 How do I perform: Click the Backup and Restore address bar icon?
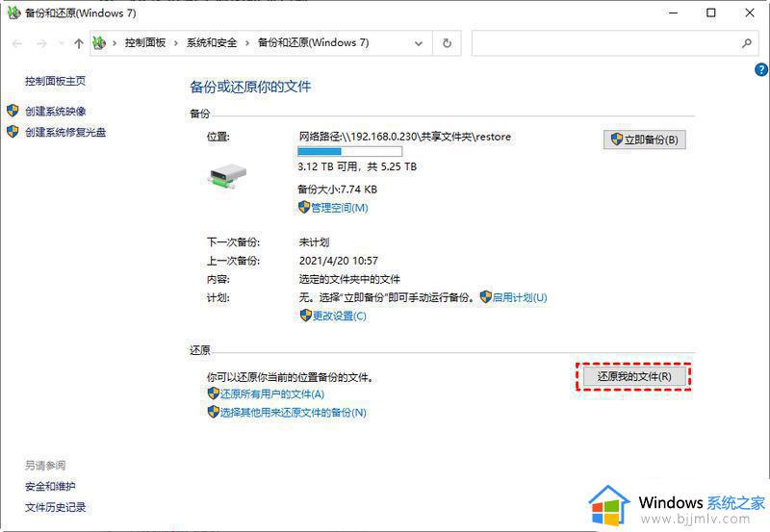click(x=99, y=43)
